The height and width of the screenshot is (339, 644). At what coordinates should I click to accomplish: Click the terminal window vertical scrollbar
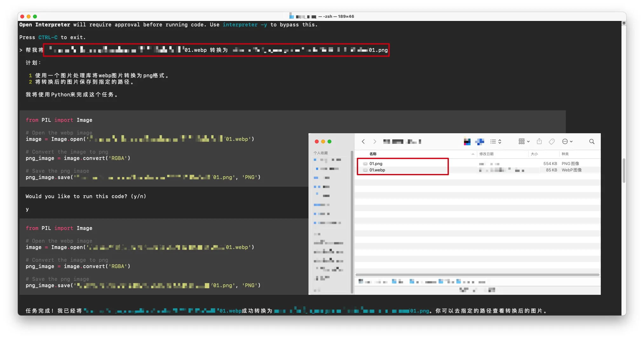[624, 170]
